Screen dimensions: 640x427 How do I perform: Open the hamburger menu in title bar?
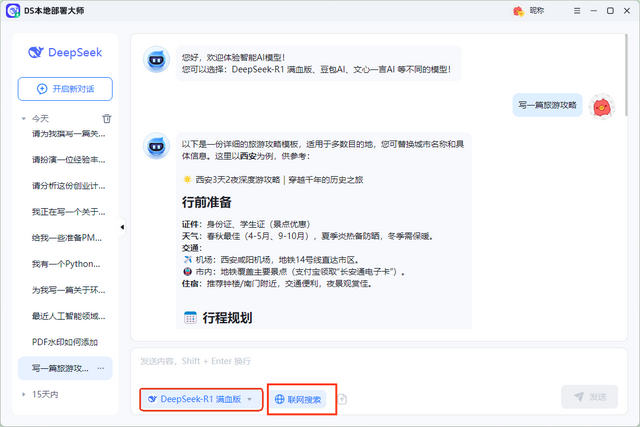click(577, 11)
